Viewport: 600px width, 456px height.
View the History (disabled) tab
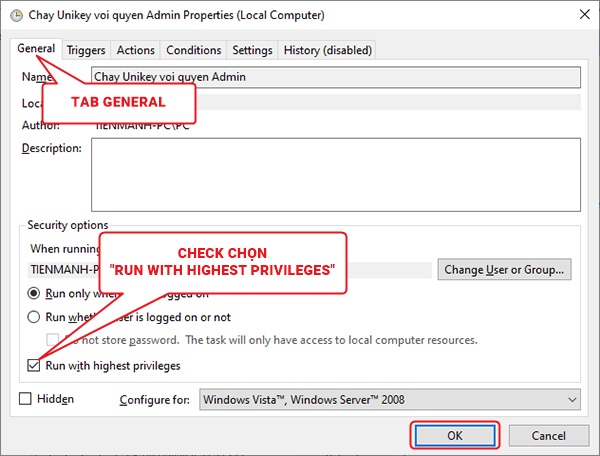coord(328,50)
